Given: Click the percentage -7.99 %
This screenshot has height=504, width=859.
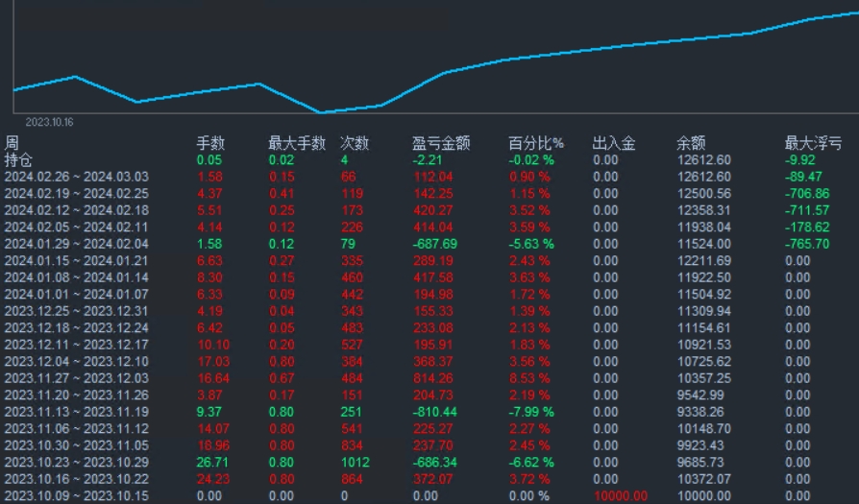Looking at the screenshot, I should [x=531, y=412].
